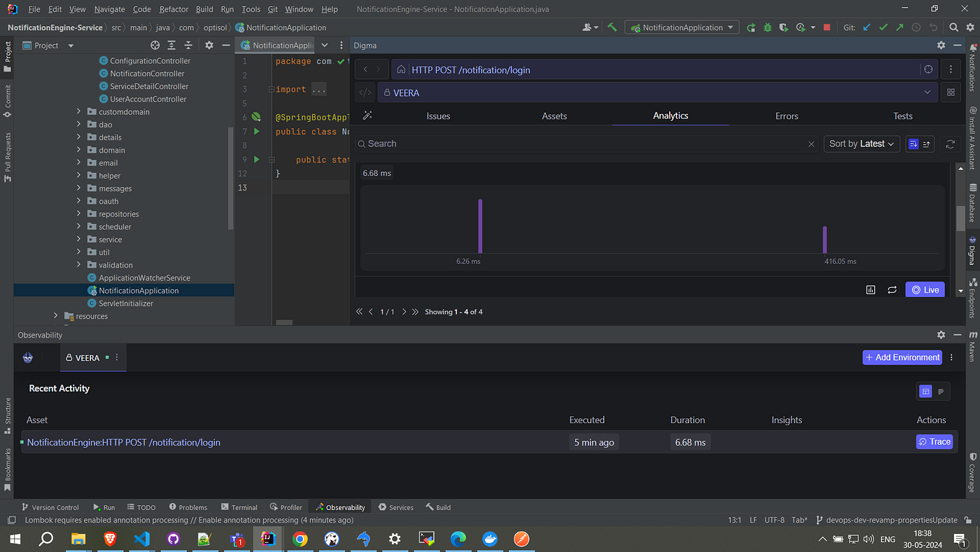
Task: Click the Digma logo in Observability panel
Action: (28, 357)
